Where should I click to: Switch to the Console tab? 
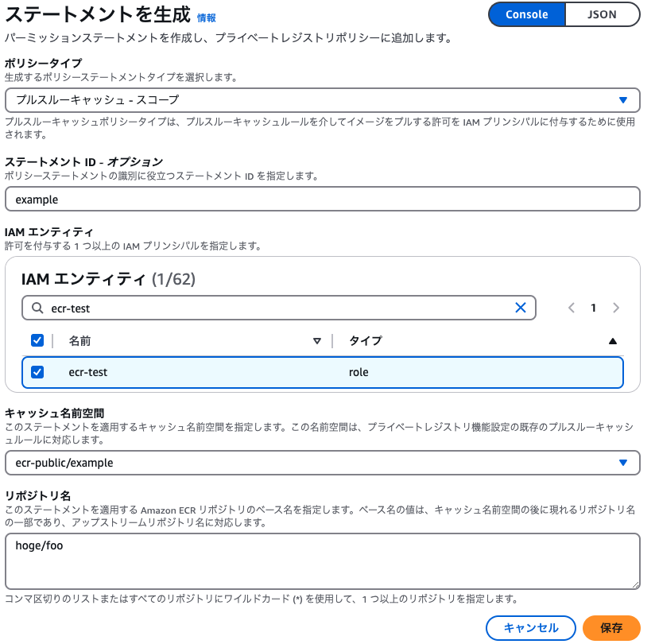(x=526, y=15)
